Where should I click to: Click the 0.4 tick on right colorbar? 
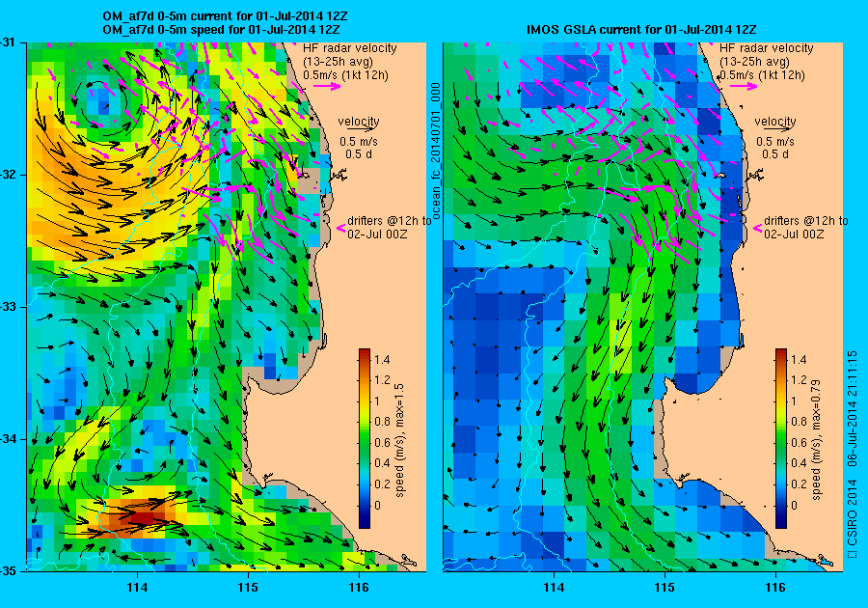point(799,463)
